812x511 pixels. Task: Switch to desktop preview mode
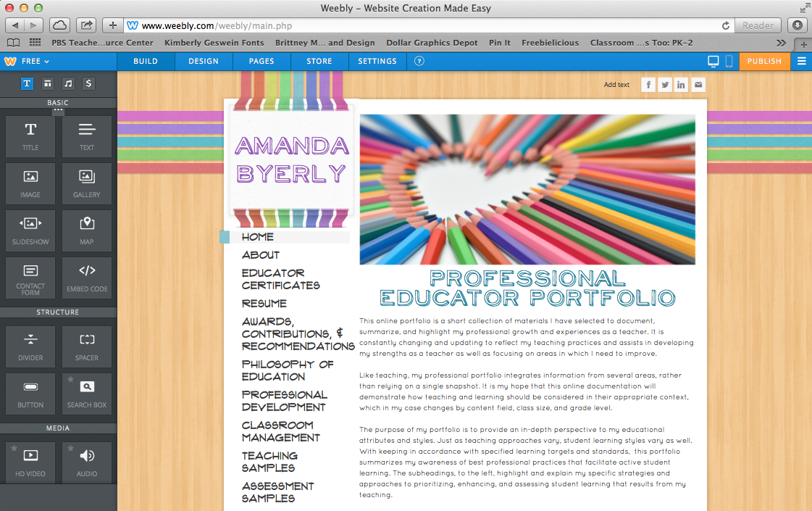(x=713, y=62)
